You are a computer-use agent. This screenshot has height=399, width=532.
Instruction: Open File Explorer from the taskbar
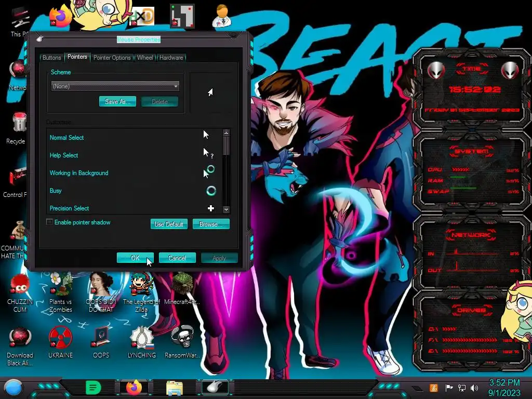175,388
